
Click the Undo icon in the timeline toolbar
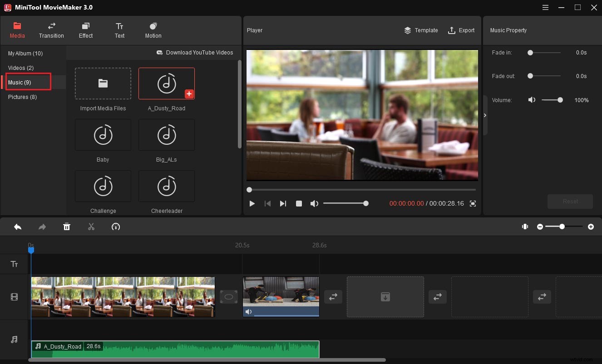18,226
